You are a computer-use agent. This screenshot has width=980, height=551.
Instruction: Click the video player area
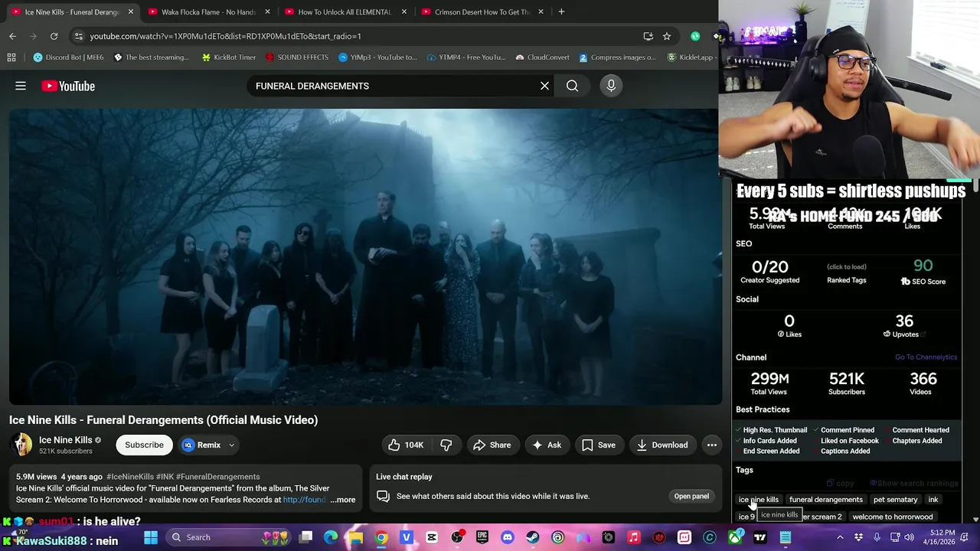(x=364, y=256)
